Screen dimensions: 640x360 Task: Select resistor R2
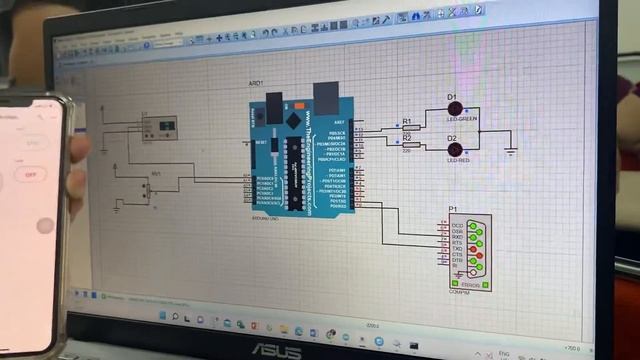(x=411, y=145)
